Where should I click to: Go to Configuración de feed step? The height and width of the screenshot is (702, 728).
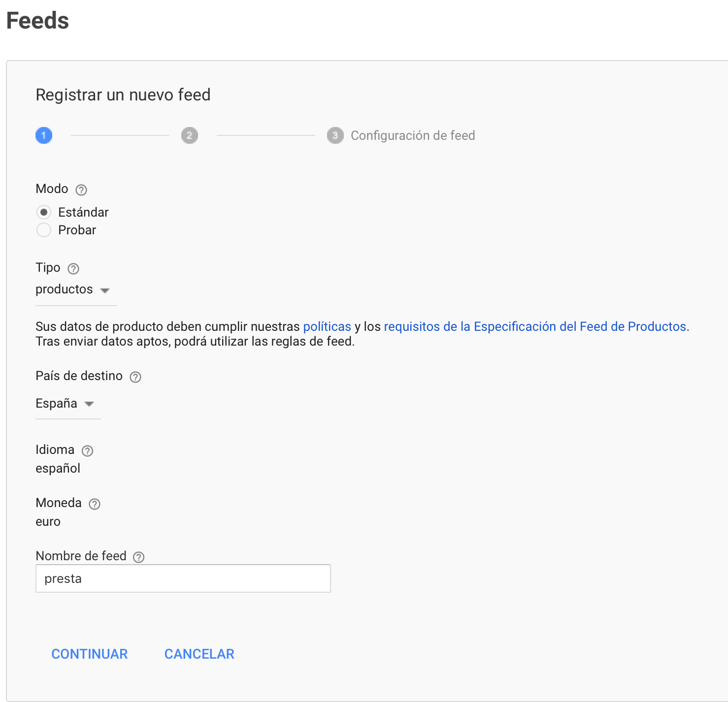click(x=412, y=135)
